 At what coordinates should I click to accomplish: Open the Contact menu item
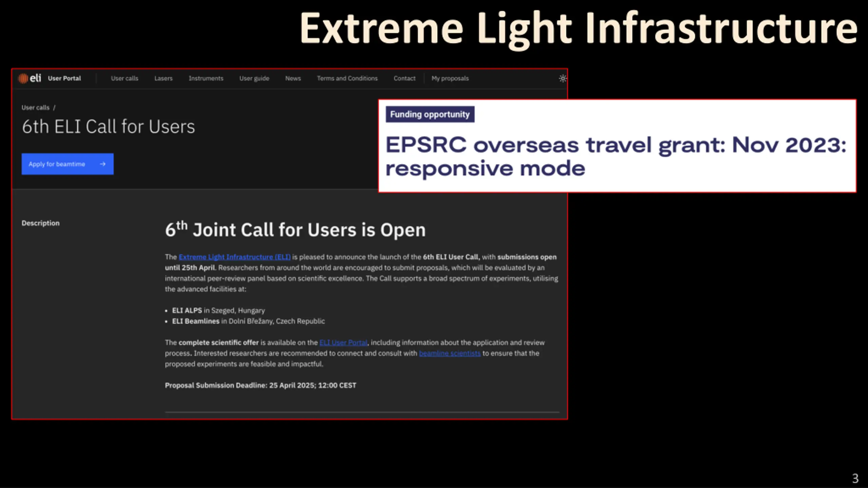click(x=405, y=78)
